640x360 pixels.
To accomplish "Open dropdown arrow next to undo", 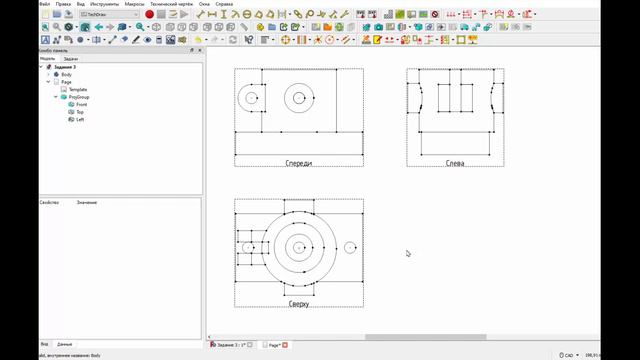I will point(206,40).
